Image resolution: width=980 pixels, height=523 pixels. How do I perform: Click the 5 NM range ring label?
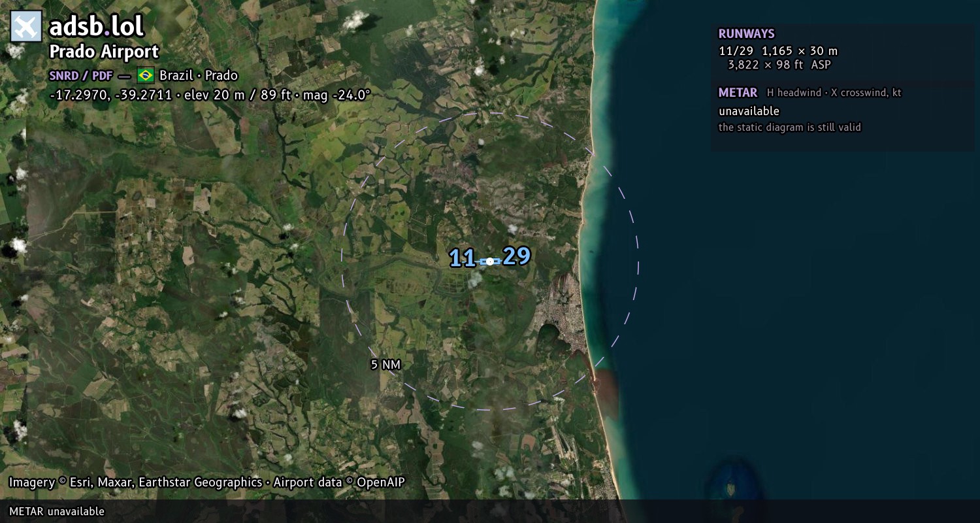tap(385, 365)
